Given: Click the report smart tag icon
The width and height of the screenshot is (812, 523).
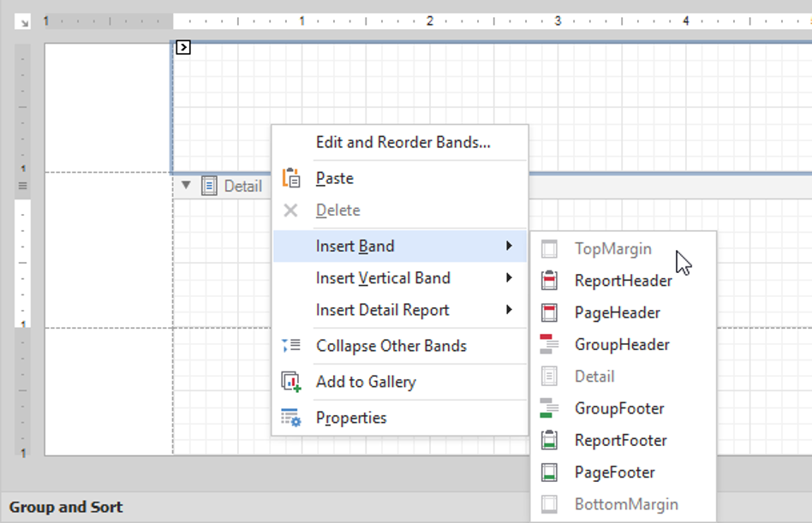Looking at the screenshot, I should point(182,48).
